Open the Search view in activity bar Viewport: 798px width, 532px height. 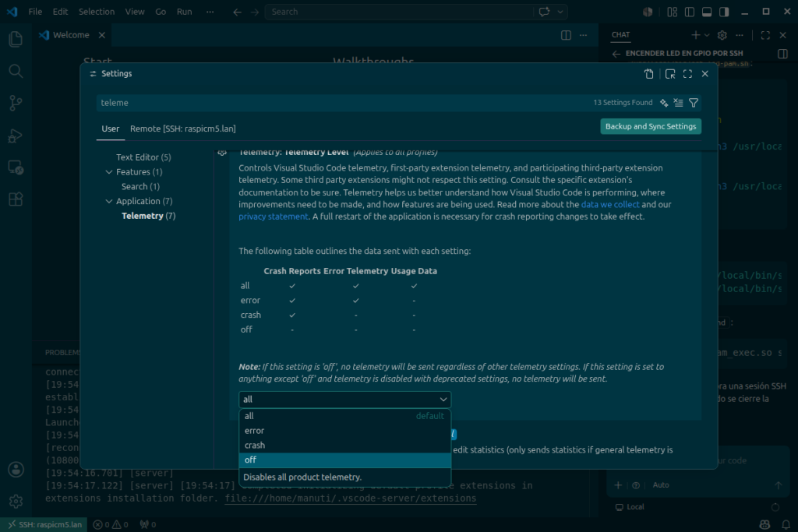click(x=16, y=71)
